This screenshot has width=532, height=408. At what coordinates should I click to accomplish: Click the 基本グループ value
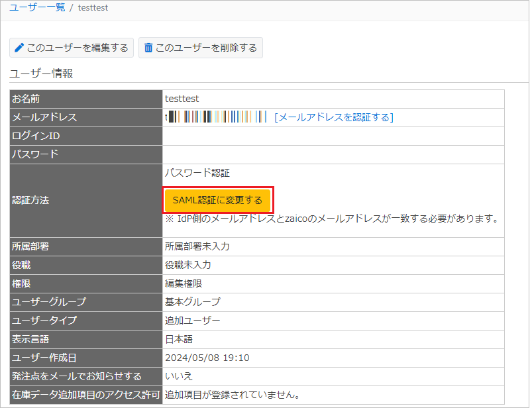[x=193, y=302]
